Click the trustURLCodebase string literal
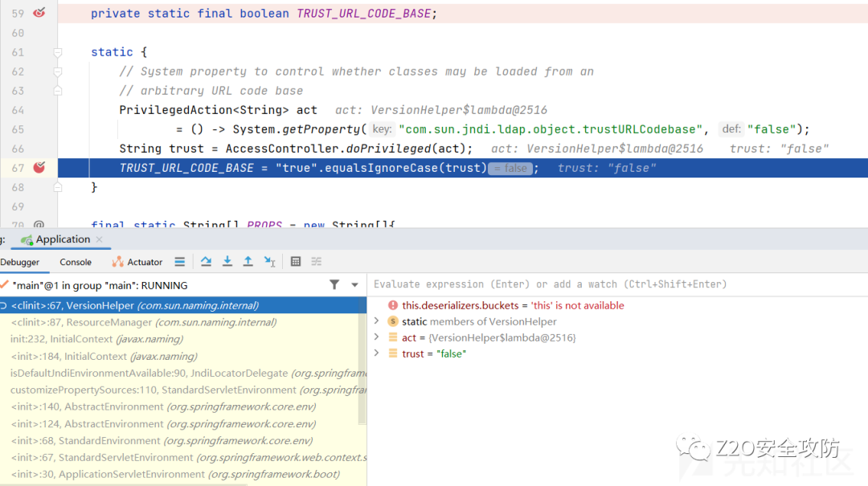868x486 pixels. pos(551,129)
